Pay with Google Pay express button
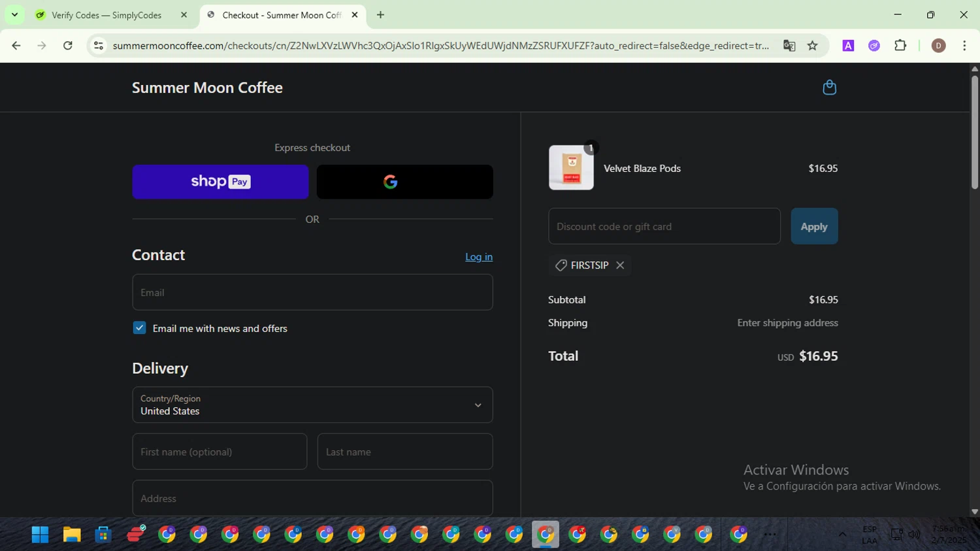Image resolution: width=980 pixels, height=551 pixels. (405, 182)
